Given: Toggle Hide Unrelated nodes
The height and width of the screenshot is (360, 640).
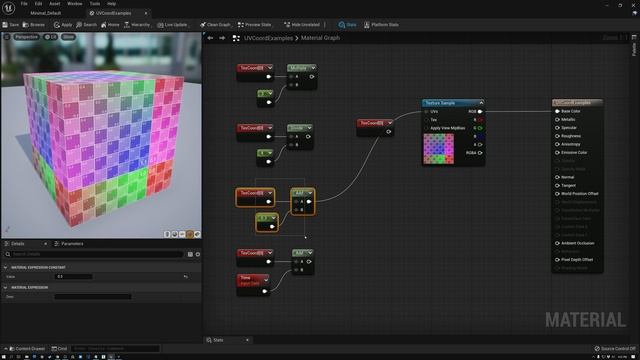Looking at the screenshot, I should tap(302, 25).
